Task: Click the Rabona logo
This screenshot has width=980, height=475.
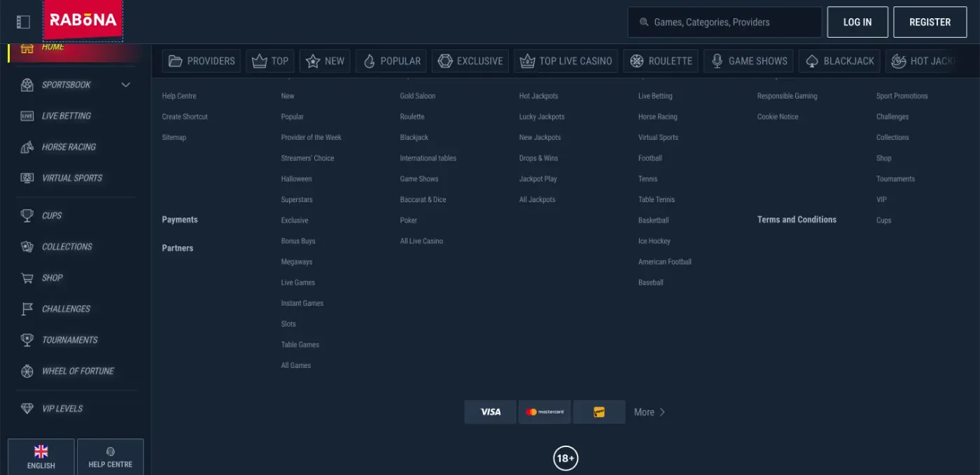Action: click(x=83, y=21)
